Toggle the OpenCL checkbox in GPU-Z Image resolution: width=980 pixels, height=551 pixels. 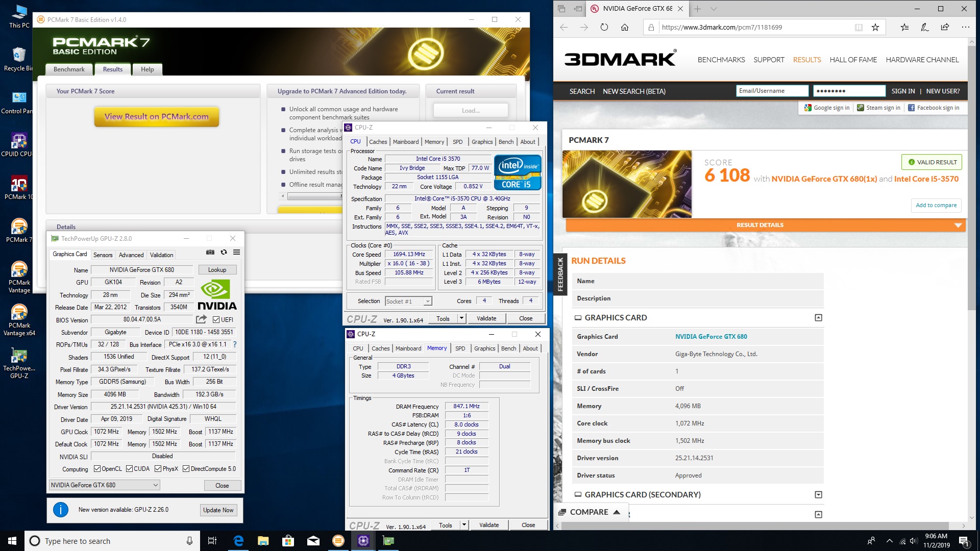[x=98, y=469]
